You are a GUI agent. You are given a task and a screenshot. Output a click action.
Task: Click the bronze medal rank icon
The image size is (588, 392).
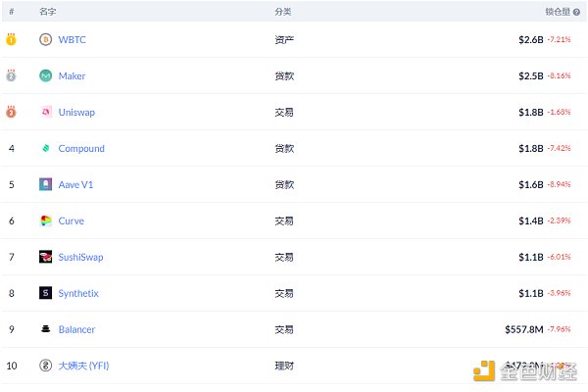(x=11, y=112)
